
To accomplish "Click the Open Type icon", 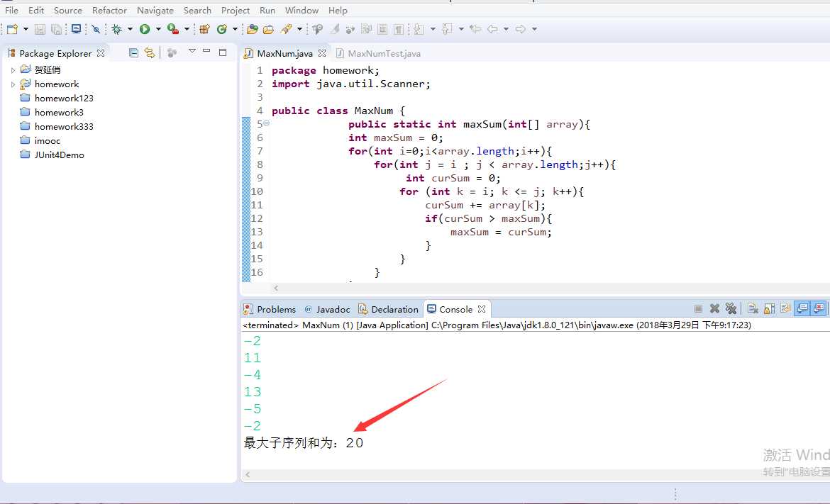I will coord(252,29).
